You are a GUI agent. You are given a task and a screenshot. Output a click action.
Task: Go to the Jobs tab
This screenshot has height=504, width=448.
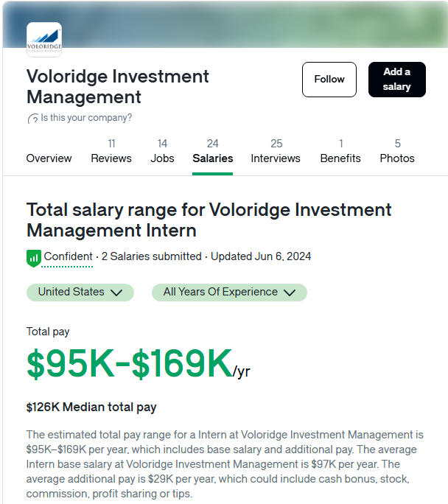[162, 151]
